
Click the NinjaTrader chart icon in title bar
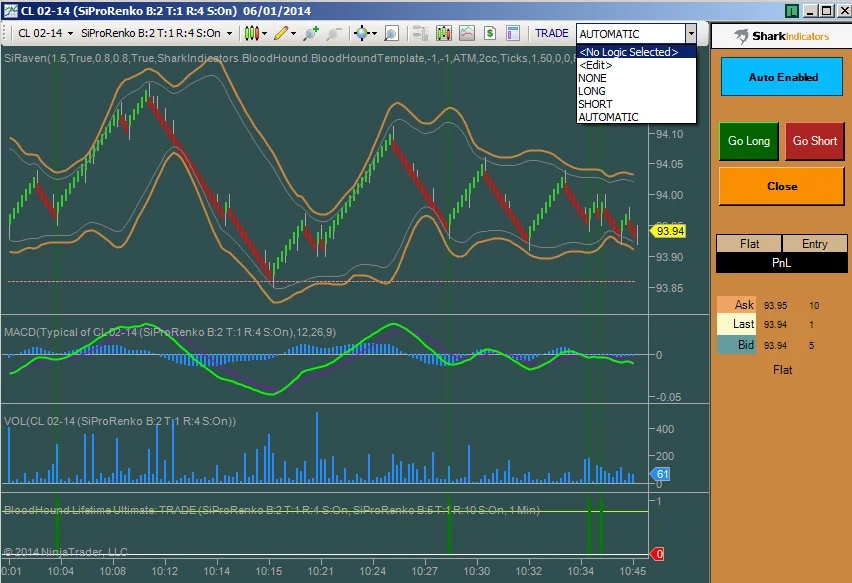tap(10, 10)
